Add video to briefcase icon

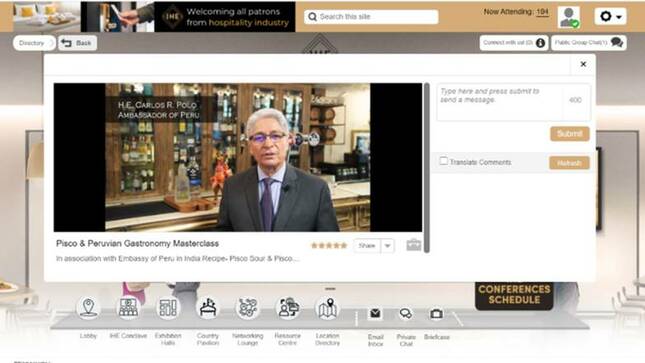tap(414, 245)
